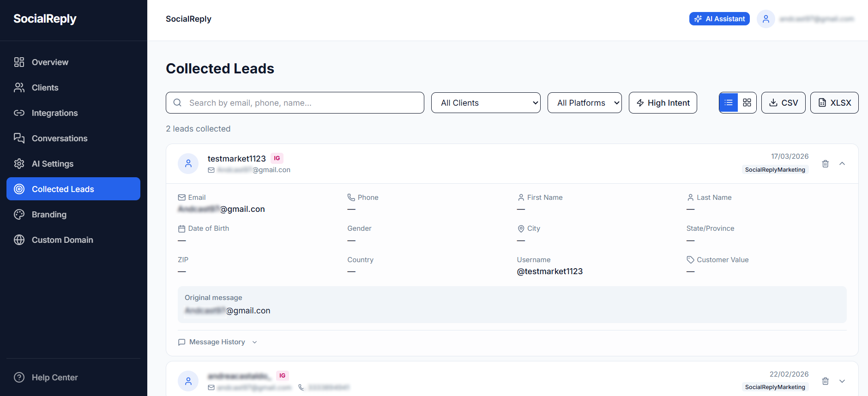Toggle the High Intent filter
The image size is (868, 396).
pos(663,103)
